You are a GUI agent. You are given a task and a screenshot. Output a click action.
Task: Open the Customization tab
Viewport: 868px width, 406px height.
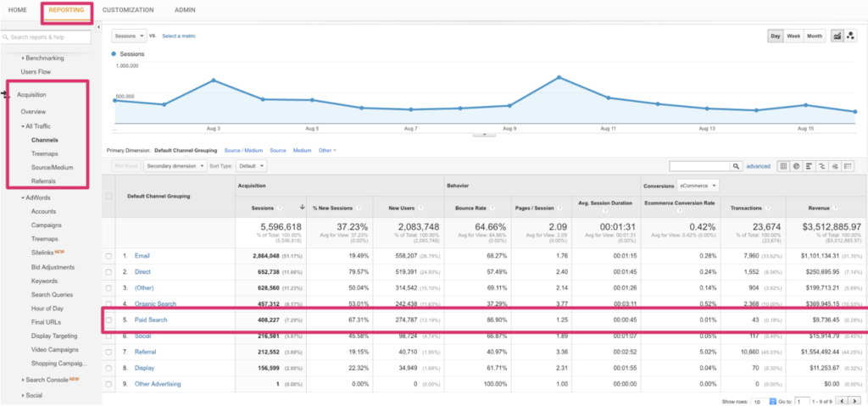128,10
